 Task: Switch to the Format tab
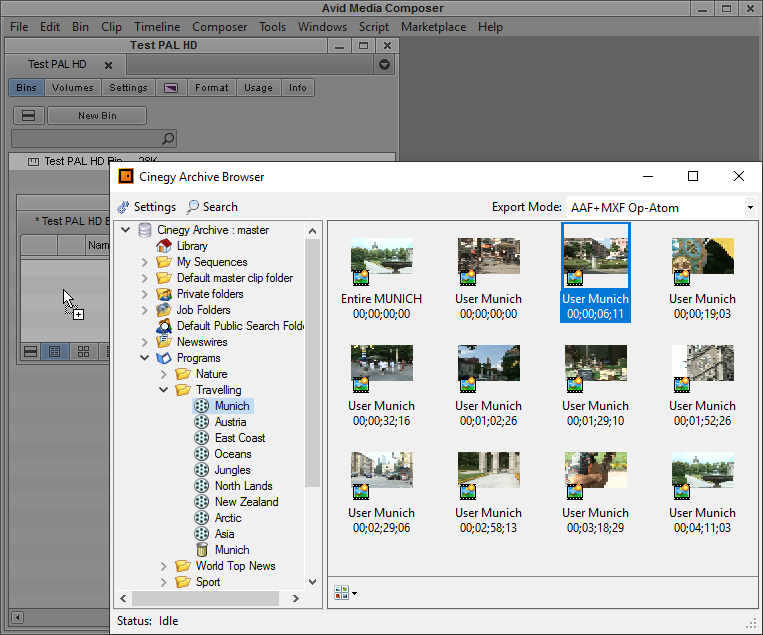pos(211,88)
